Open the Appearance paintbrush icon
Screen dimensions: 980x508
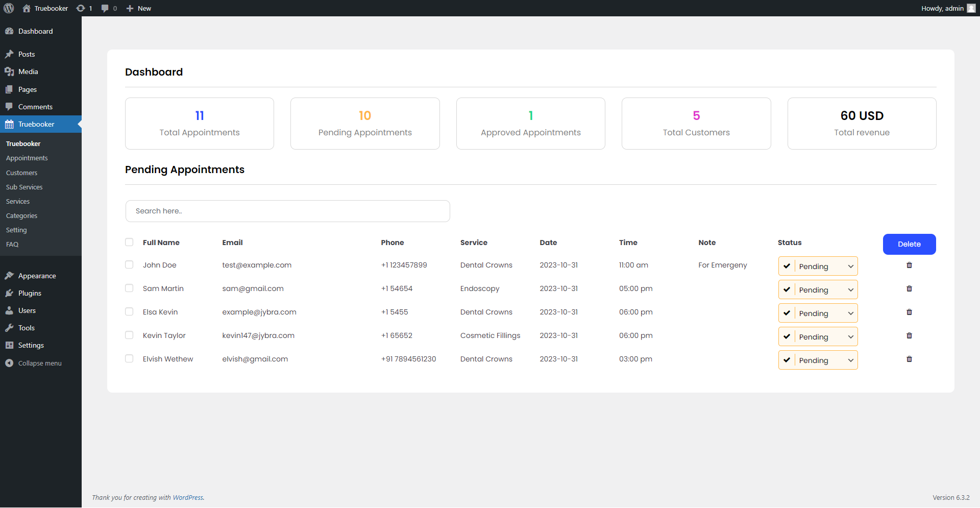click(10, 276)
